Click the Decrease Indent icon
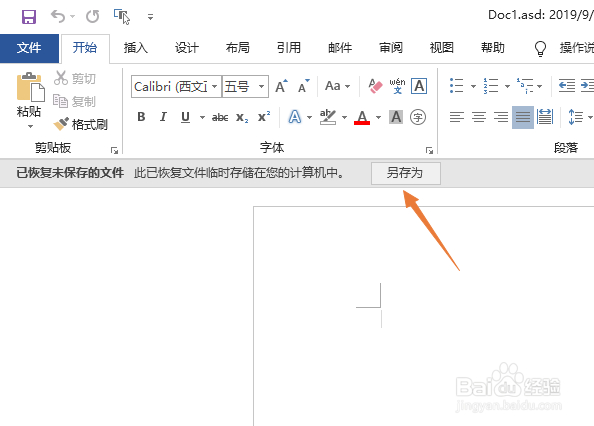The width and height of the screenshot is (594, 426). point(567,86)
